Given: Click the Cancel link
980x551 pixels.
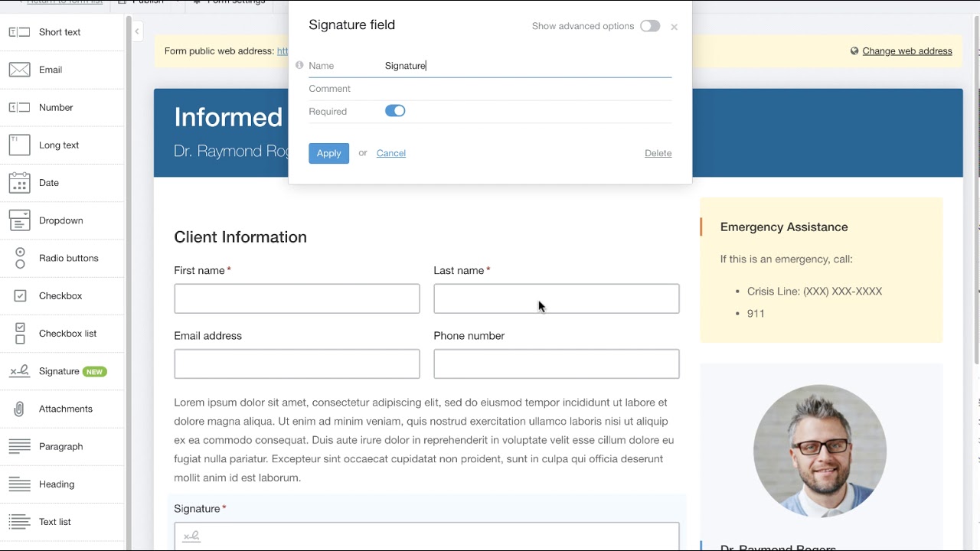Looking at the screenshot, I should [x=391, y=153].
